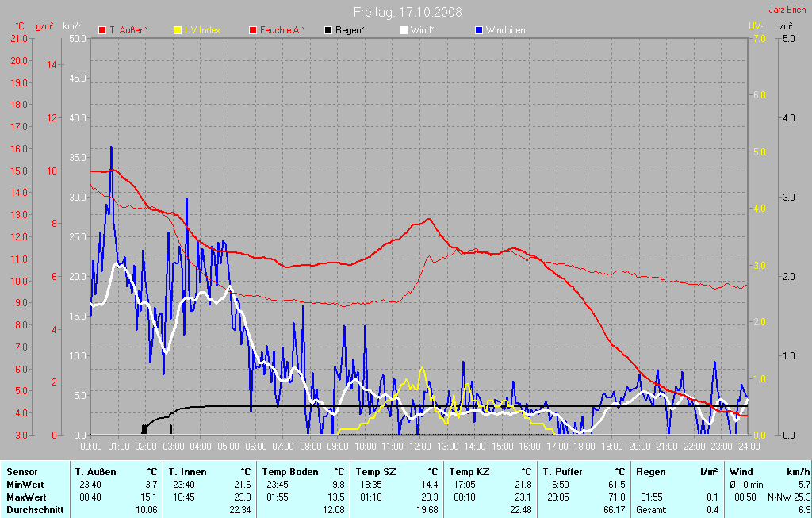Click the yellow UV Index legend swatch
Image resolution: width=812 pixels, height=518 pixels.
(178, 30)
